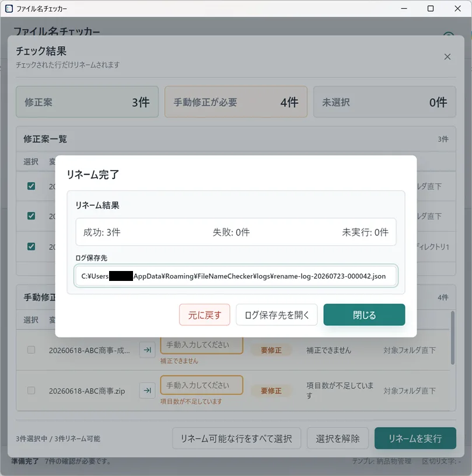
Task: Select the 手動修正が必要 4件 card
Action: (236, 102)
